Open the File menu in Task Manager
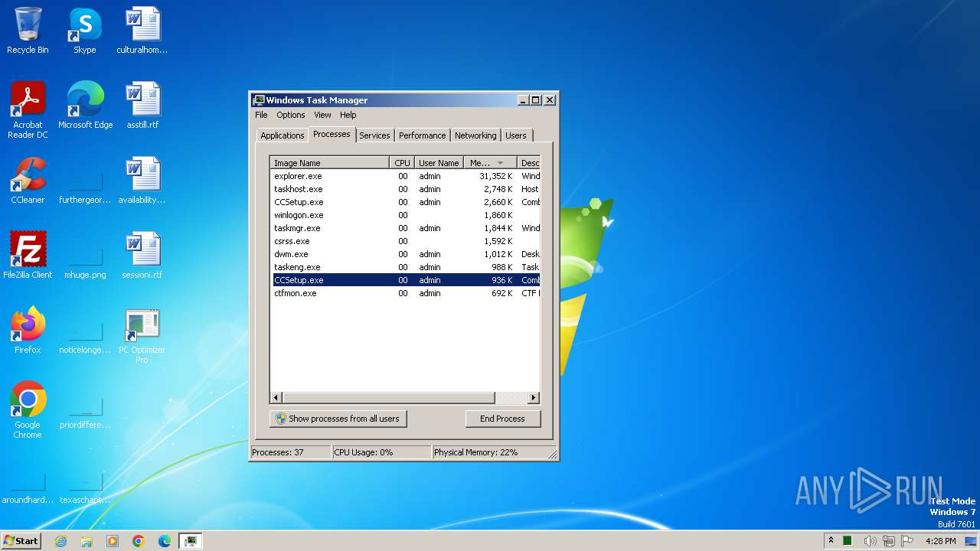This screenshot has width=980, height=551. click(261, 115)
